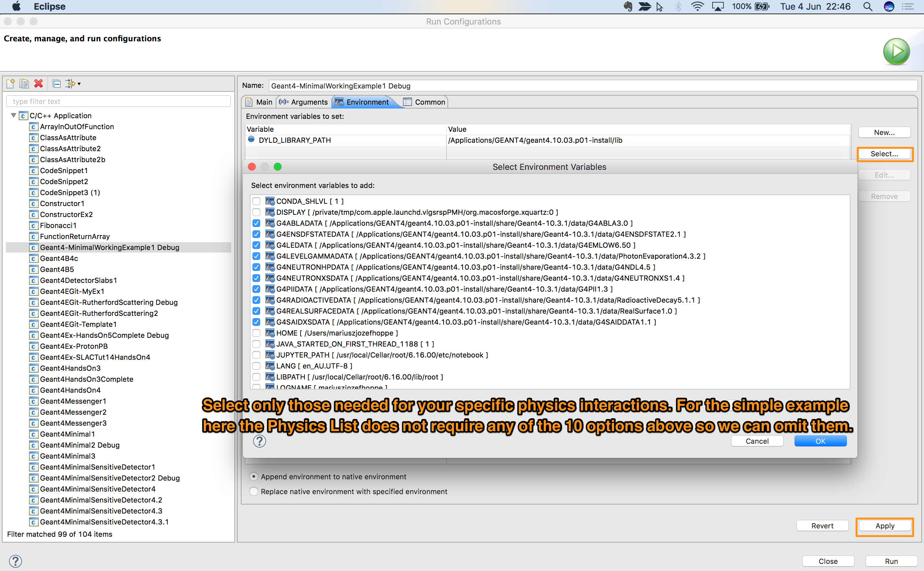924x571 pixels.
Task: Click the Siri icon in the menu bar
Action: [x=889, y=6]
